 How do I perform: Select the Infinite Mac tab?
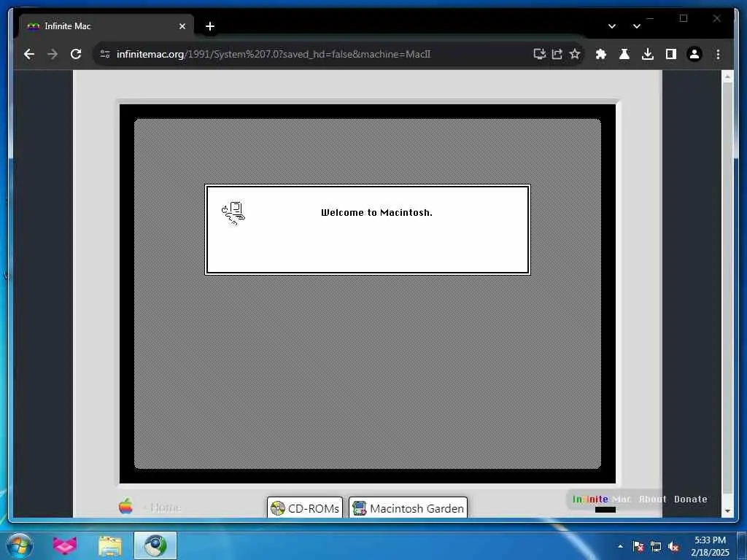[107, 26]
